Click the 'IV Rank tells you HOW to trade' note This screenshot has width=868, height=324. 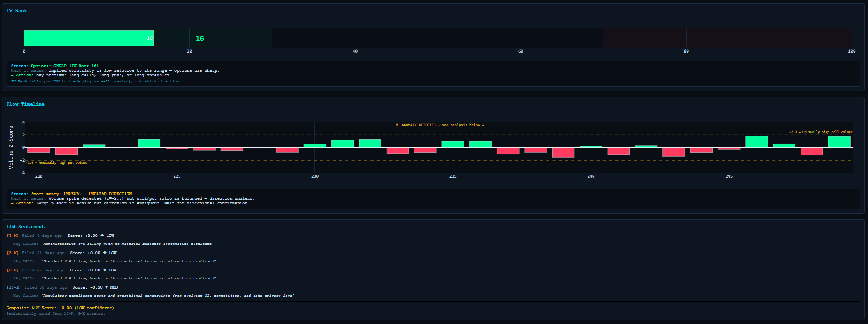pyautogui.click(x=96, y=81)
